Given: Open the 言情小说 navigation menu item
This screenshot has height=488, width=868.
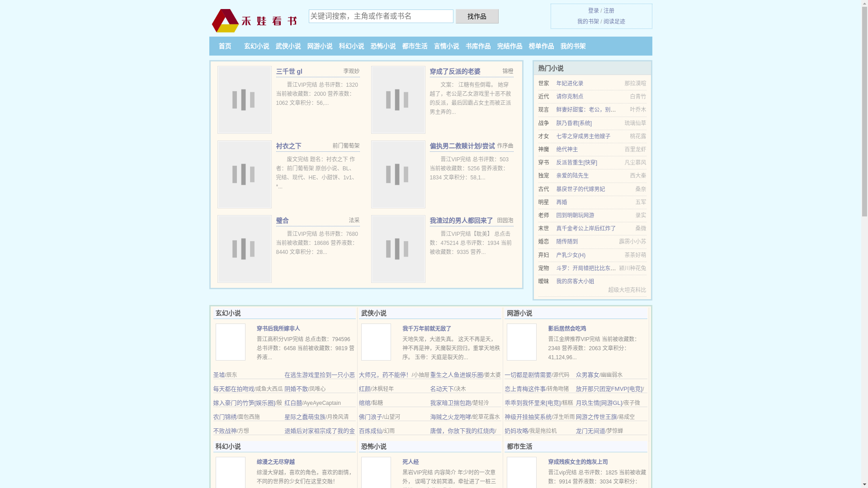Looking at the screenshot, I should click(446, 46).
